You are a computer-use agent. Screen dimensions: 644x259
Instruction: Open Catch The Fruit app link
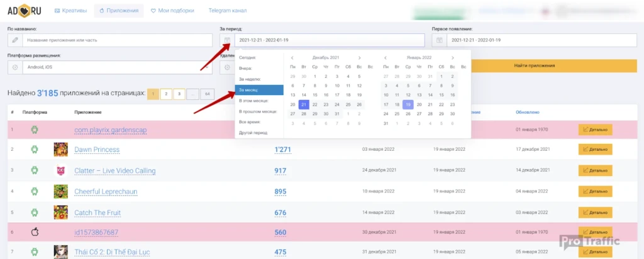[97, 212]
